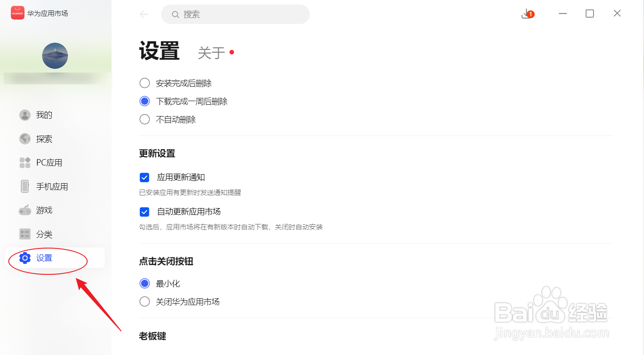Switch to the 设置 heading tab
Image resolution: width=644 pixels, height=355 pixels.
159,51
